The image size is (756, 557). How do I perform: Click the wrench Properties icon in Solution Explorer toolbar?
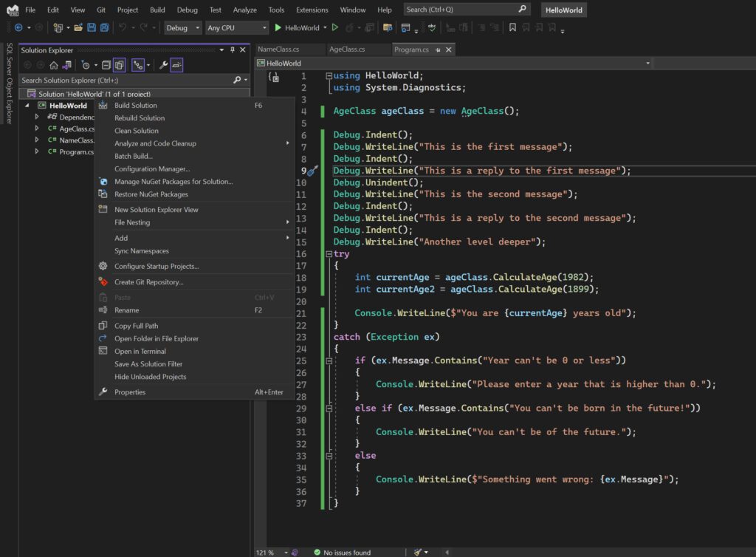pos(163,65)
